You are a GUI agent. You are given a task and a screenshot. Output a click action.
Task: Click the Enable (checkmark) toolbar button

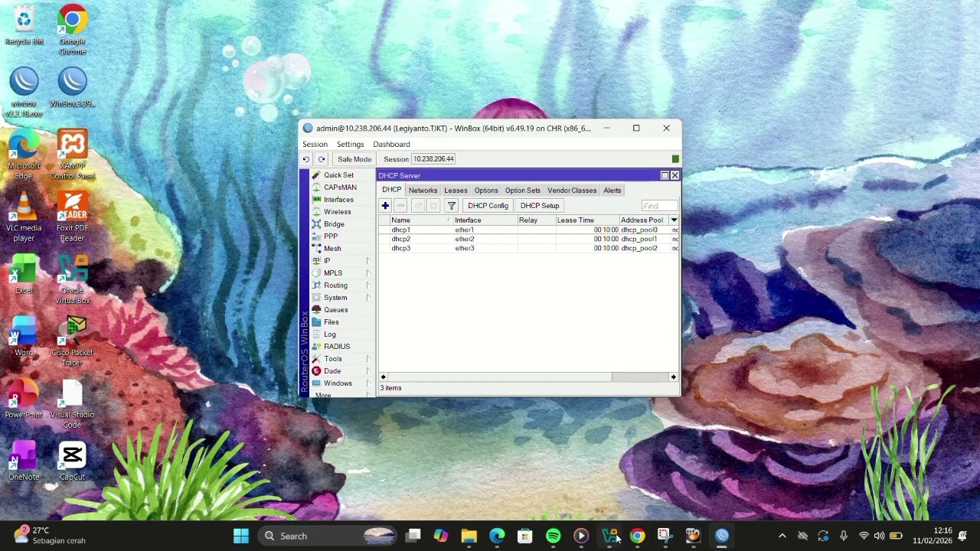418,206
